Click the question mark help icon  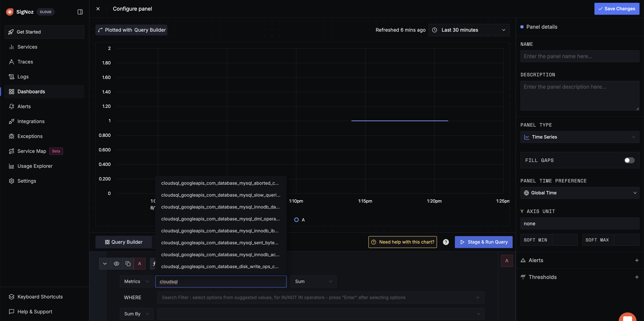pyautogui.click(x=446, y=242)
